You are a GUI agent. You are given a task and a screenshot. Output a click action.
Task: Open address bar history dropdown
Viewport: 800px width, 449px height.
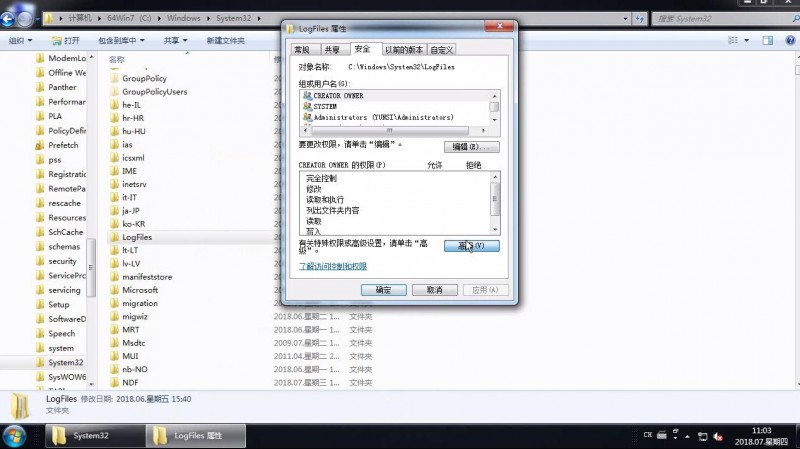click(x=626, y=19)
